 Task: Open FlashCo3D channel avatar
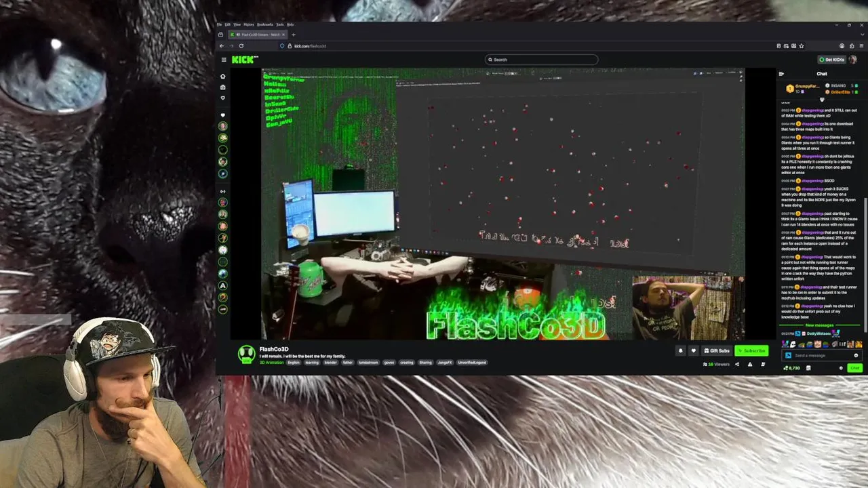tap(247, 354)
